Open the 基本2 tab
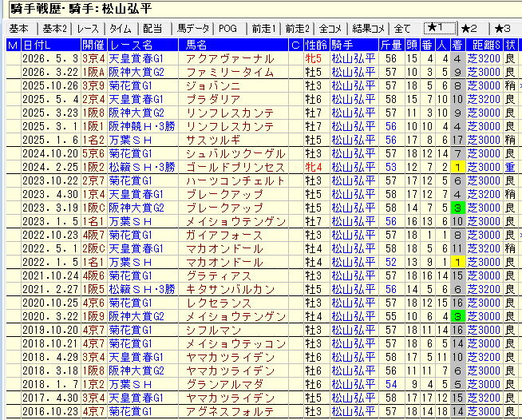This screenshot has width=522, height=420. click(54, 29)
